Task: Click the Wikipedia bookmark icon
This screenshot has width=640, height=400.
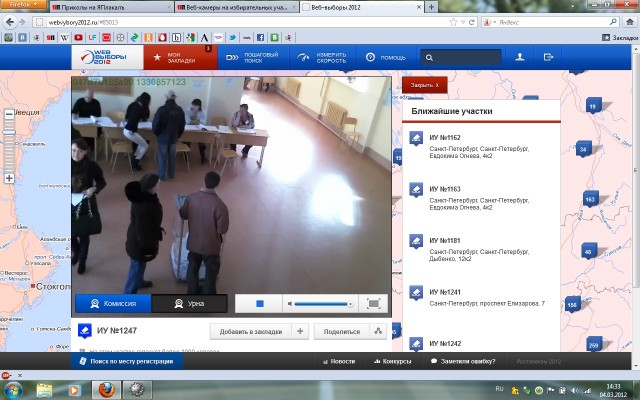Action: coord(64,38)
